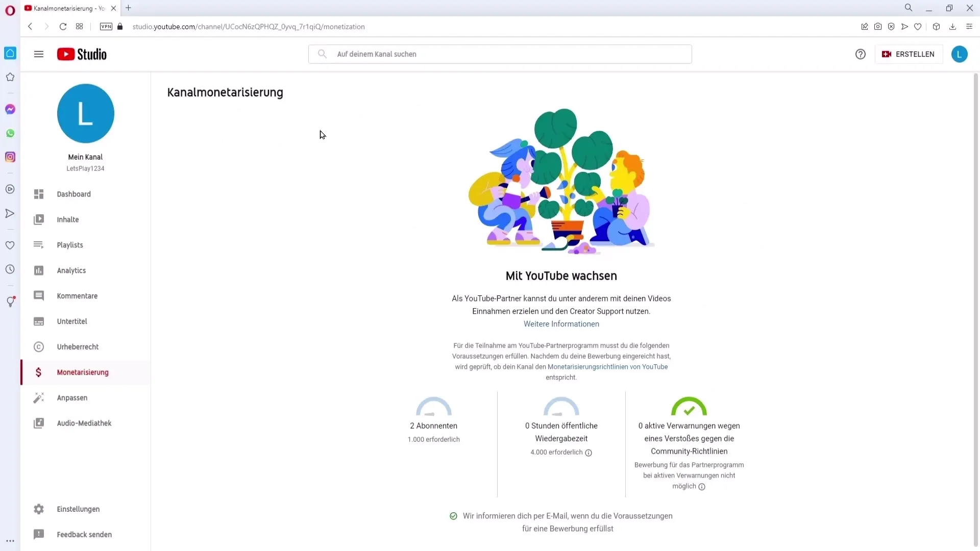980x551 pixels.
Task: Click the Monetarisierung dollar icon
Action: 39,372
